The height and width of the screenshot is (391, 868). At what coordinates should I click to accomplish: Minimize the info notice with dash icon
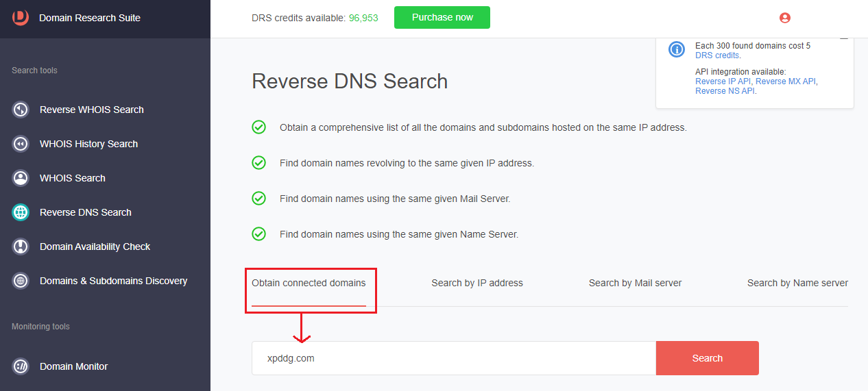coord(844,39)
